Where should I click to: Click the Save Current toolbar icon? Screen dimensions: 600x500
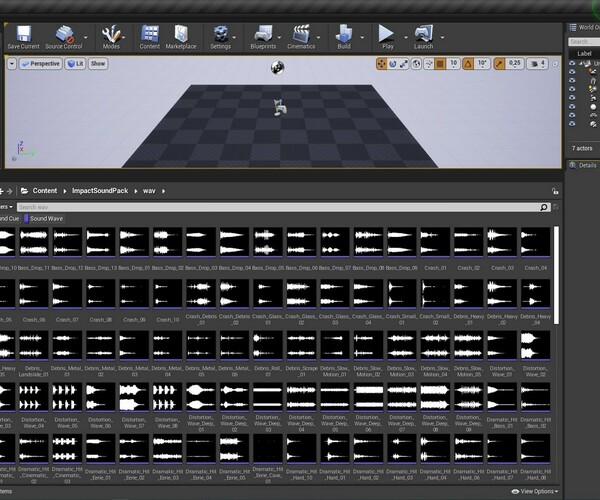pyautogui.click(x=24, y=34)
